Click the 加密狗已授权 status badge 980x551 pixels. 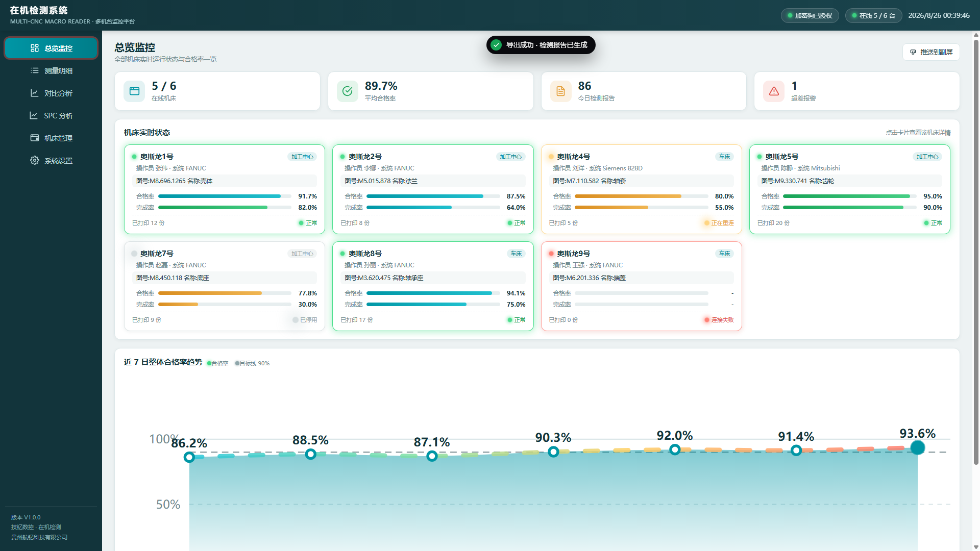coord(810,15)
